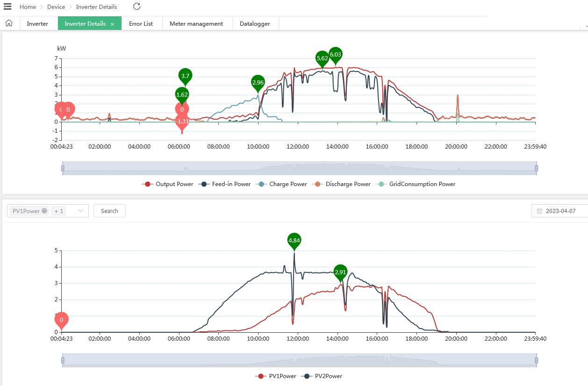Click the calendar icon in date field
This screenshot has width=588, height=386.
[540, 211]
